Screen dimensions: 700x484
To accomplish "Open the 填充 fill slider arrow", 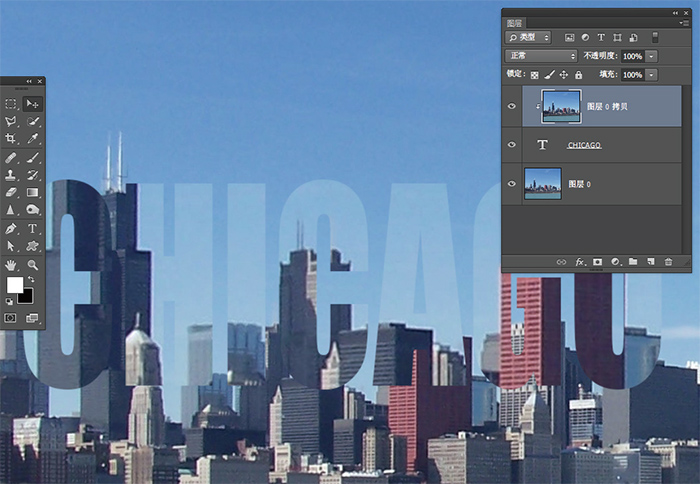I will [x=651, y=75].
